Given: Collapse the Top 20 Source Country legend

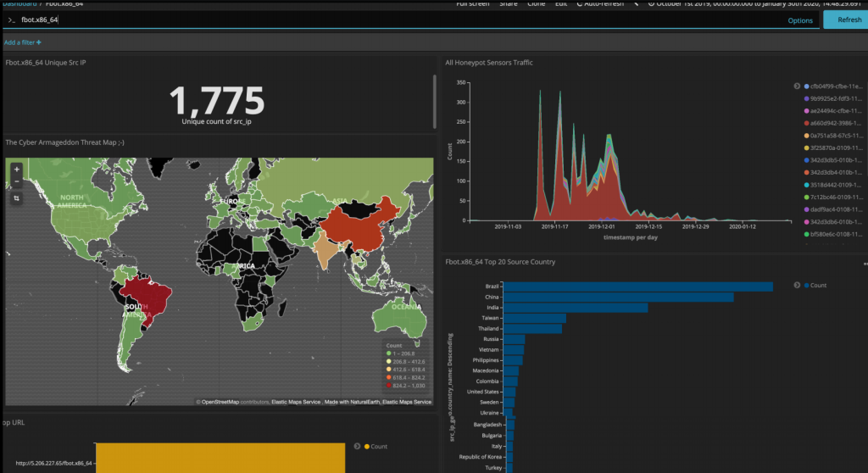Looking at the screenshot, I should (797, 285).
